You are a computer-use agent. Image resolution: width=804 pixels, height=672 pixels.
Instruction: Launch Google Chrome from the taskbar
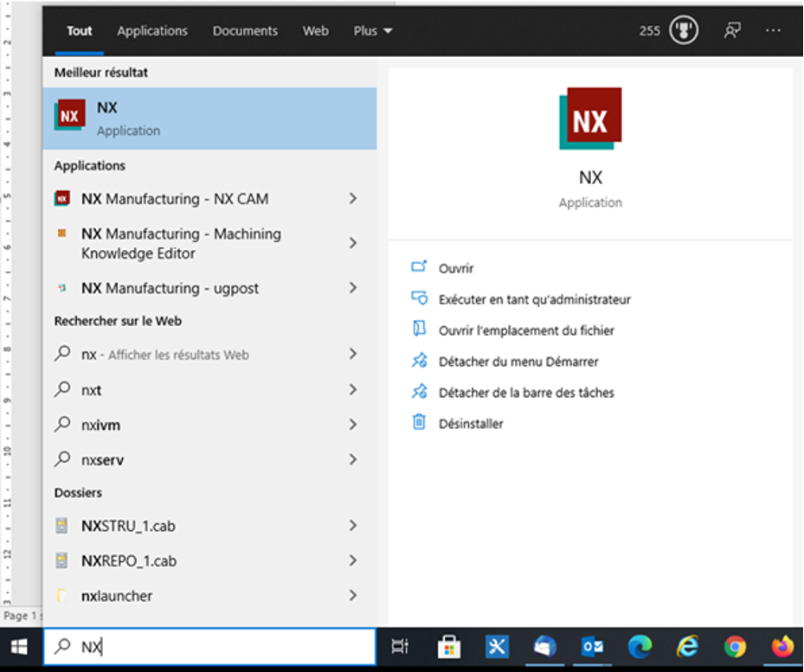[735, 647]
